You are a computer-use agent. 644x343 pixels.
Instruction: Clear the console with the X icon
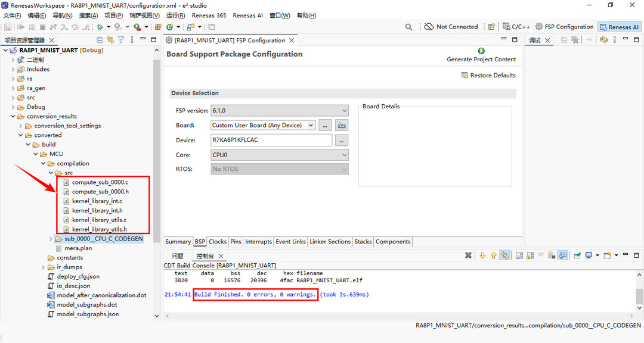tap(468, 255)
